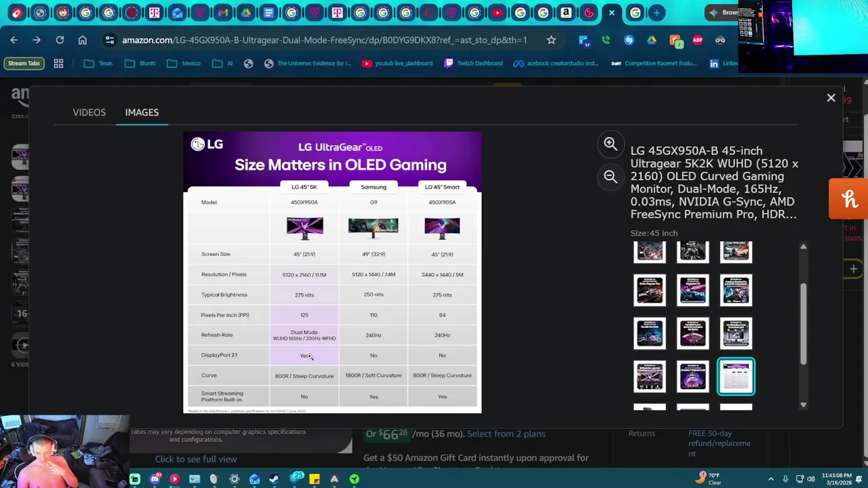This screenshot has height=488, width=868.
Task: Click the 'G9' model cell
Action: (x=373, y=202)
